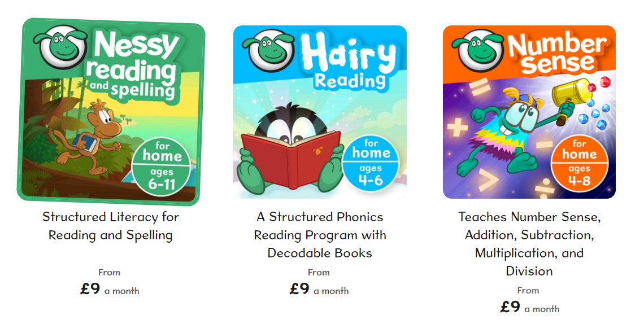
Task: Click the 'for home ages 6-11' badge
Action: pyautogui.click(x=163, y=167)
